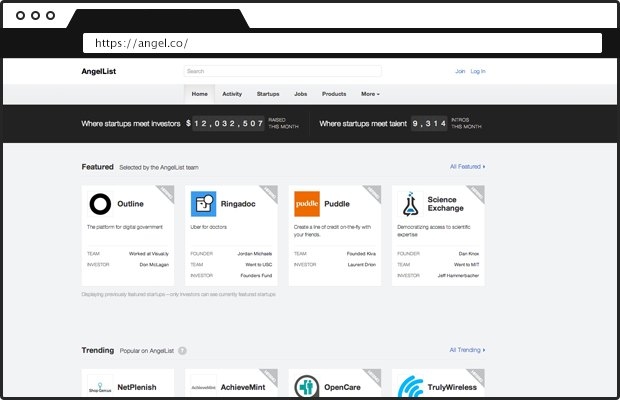
Task: Click the Went to USC team text
Action: click(x=259, y=265)
